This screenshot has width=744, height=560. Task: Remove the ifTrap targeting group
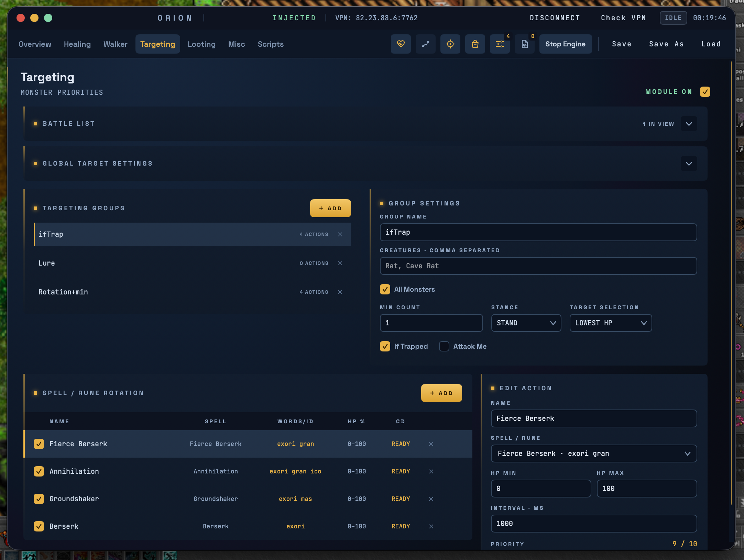340,234
